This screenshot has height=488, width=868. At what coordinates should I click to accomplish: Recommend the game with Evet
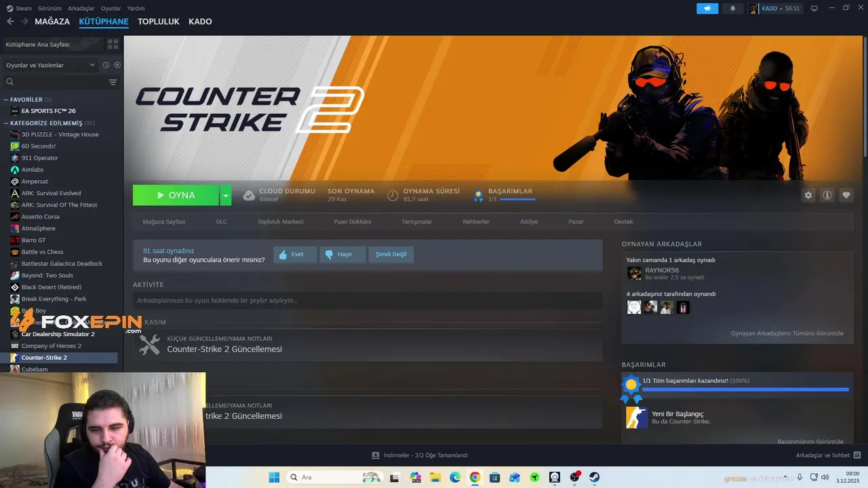point(295,254)
